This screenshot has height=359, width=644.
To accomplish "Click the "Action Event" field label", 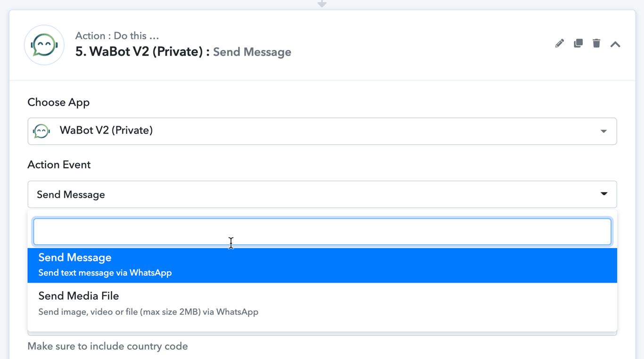I will click(59, 165).
